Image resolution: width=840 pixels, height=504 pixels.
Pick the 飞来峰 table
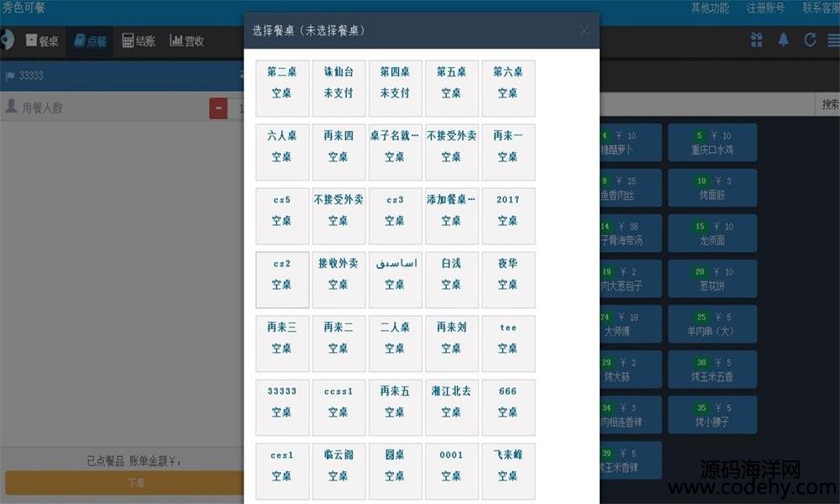click(507, 465)
